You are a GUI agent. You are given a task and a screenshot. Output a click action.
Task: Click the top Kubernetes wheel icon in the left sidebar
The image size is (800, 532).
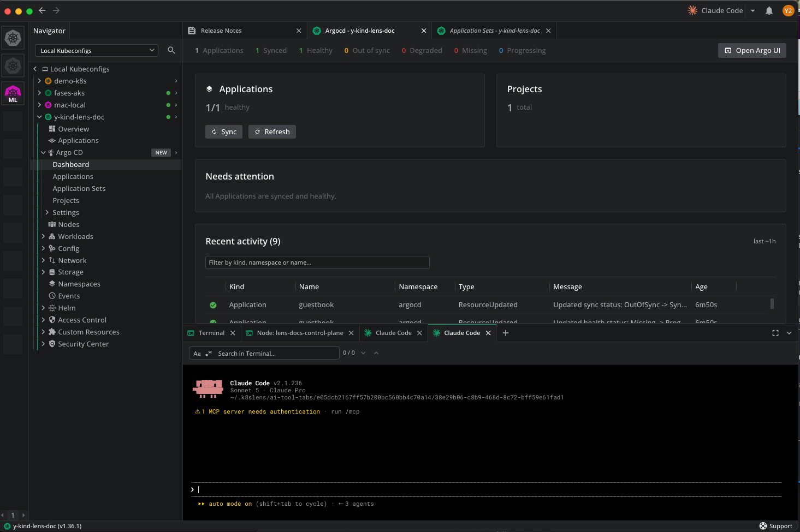point(13,38)
